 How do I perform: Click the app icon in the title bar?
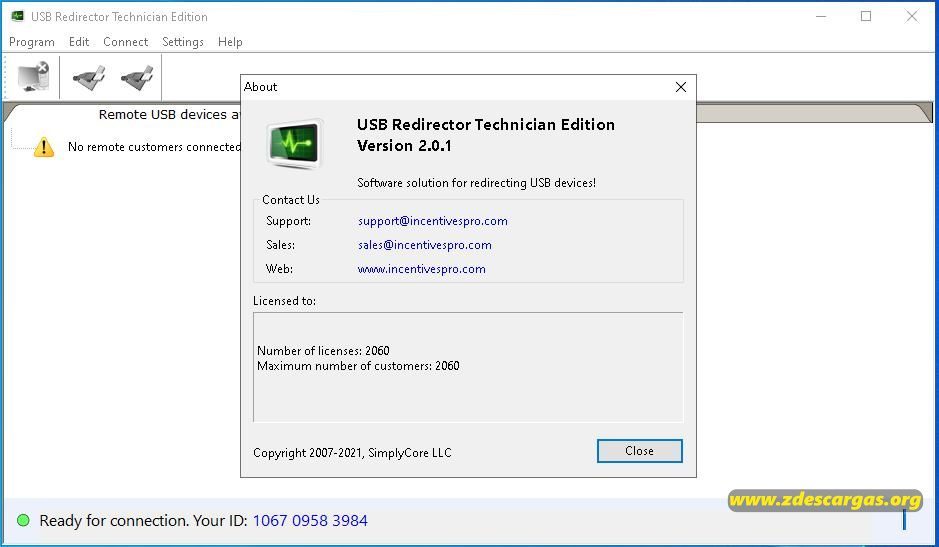(x=17, y=16)
